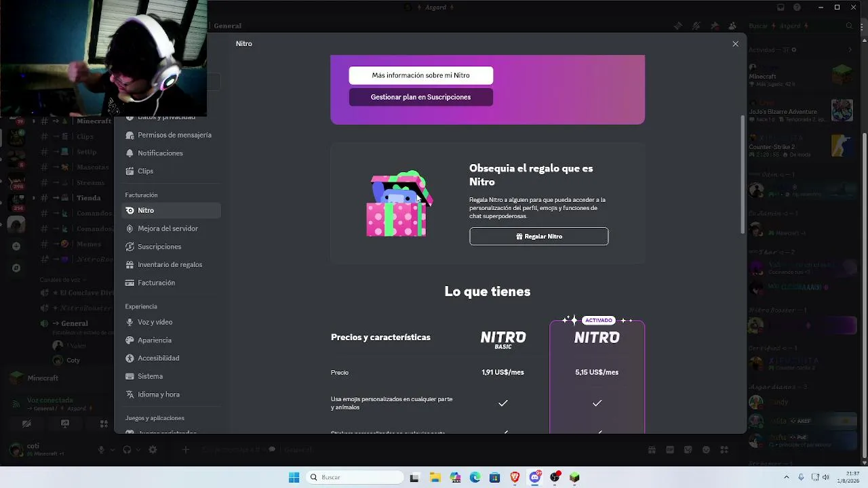Open Accesibilidad settings

coord(171,358)
